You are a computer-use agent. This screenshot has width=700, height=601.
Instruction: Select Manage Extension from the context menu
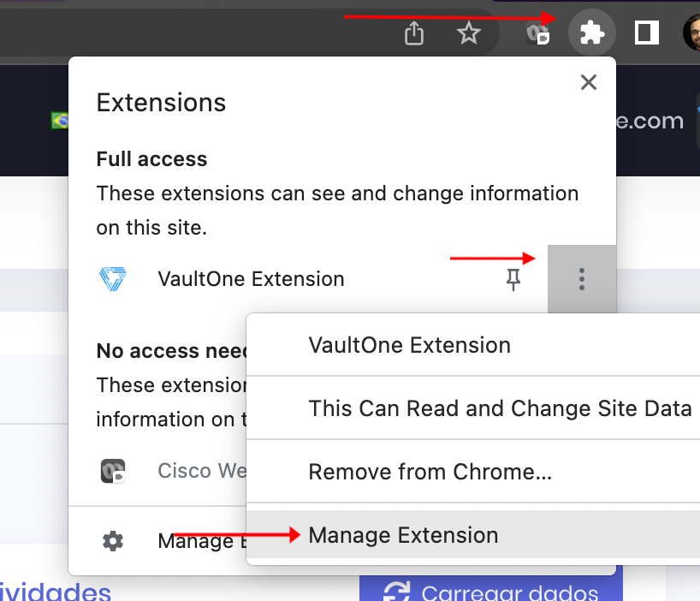(403, 535)
